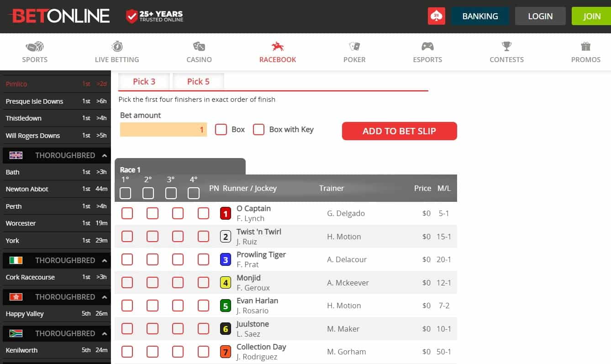Viewport: 611px width, 364px height.
Task: Click post number 4 badge for Monjid
Action: [226, 283]
